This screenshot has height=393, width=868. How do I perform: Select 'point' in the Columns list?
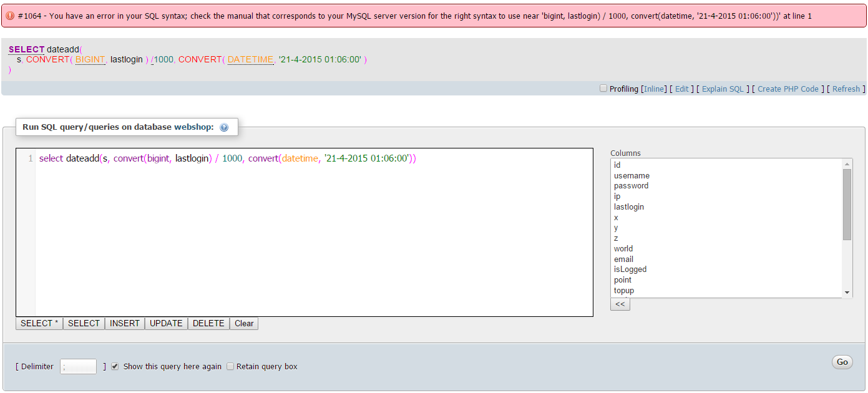(x=726, y=280)
